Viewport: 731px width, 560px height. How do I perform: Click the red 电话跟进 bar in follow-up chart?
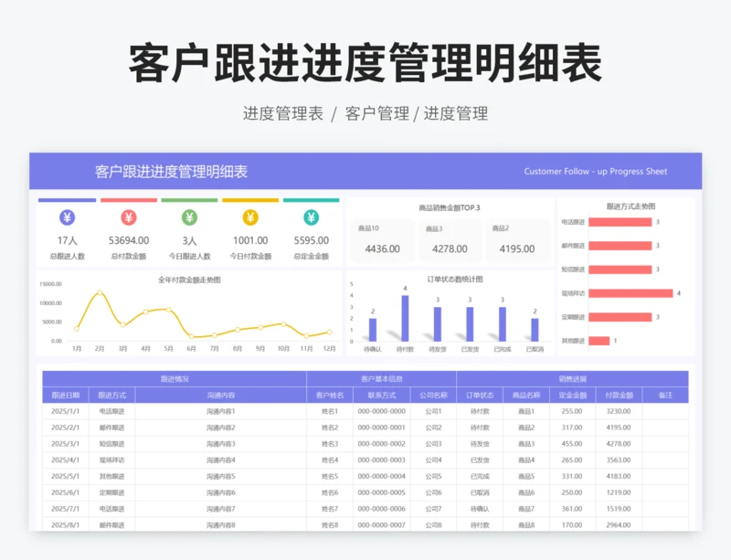pyautogui.click(x=620, y=222)
